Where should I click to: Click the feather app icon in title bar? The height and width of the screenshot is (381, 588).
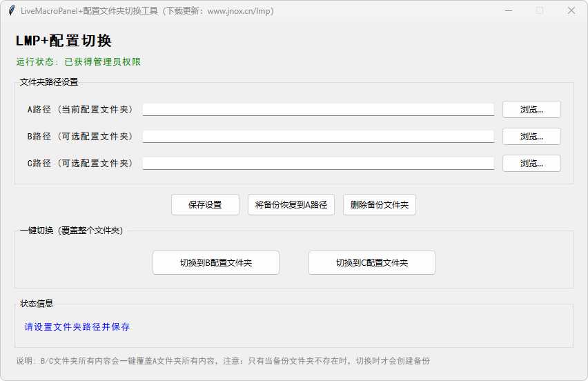point(12,10)
